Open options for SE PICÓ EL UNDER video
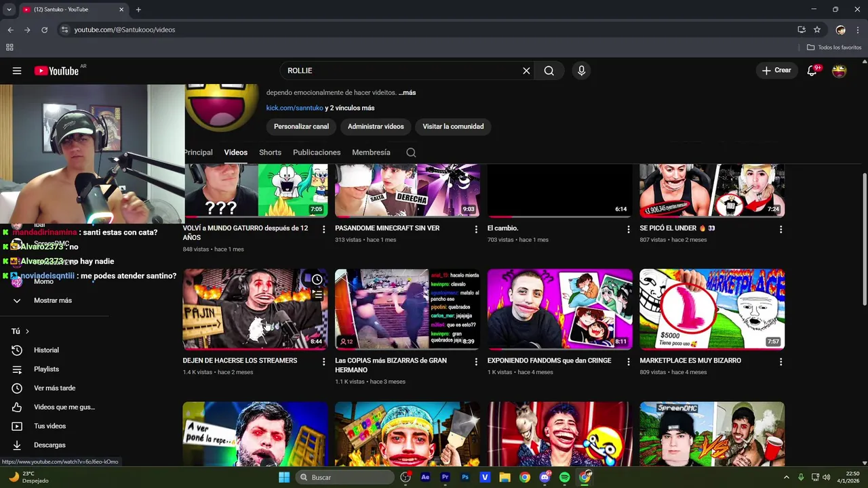 point(781,230)
